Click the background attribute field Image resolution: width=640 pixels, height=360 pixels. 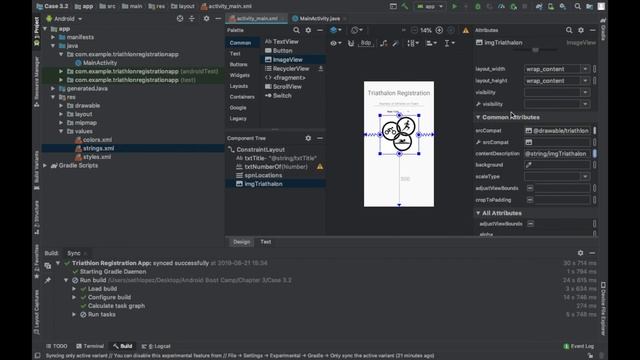pyautogui.click(x=557, y=165)
